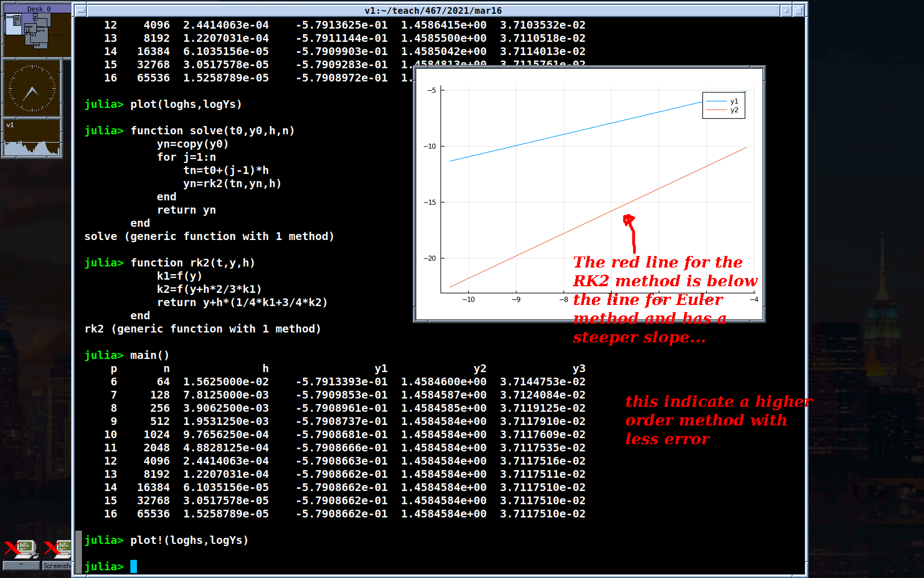Click the y1 entry in plot legend
Screen dimensions: 924x578
[x=724, y=101]
